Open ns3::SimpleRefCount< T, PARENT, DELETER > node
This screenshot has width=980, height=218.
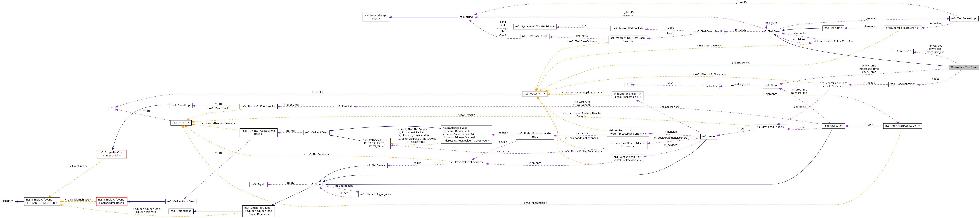(x=42, y=201)
